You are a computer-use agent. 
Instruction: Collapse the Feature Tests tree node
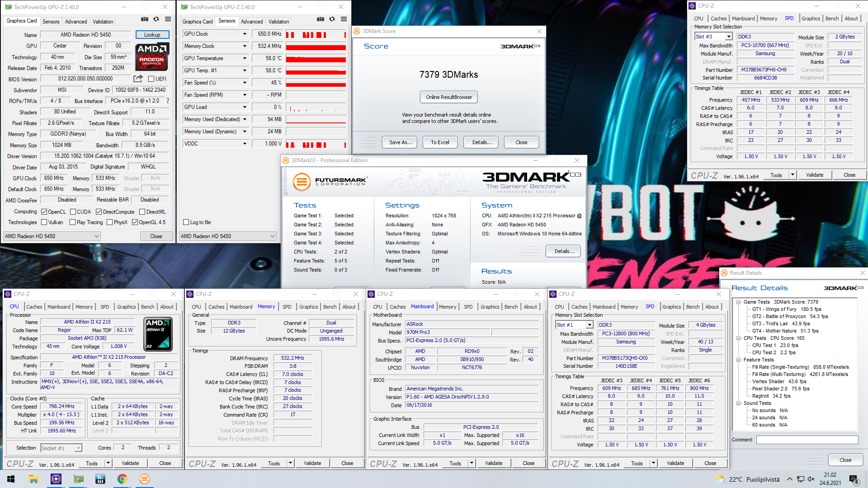point(738,360)
